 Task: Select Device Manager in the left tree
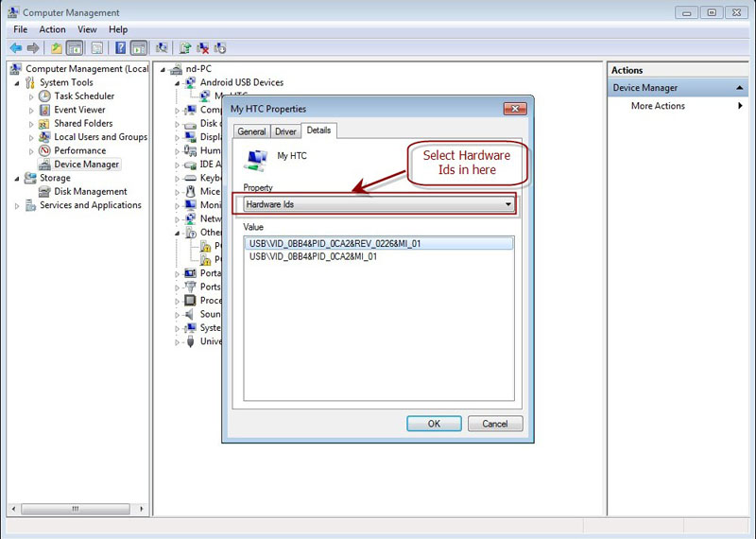pos(86,165)
